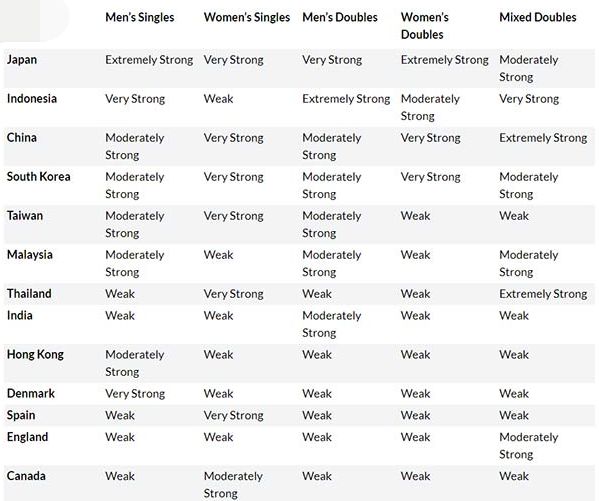This screenshot has height=501, width=599.
Task: Select the South Korea row label
Action: pyautogui.click(x=39, y=177)
